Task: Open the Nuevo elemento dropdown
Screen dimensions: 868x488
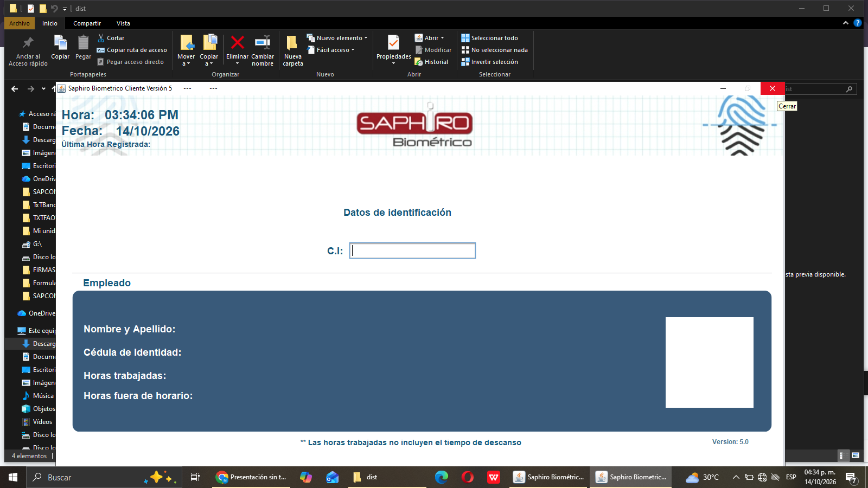Action: pyautogui.click(x=337, y=38)
